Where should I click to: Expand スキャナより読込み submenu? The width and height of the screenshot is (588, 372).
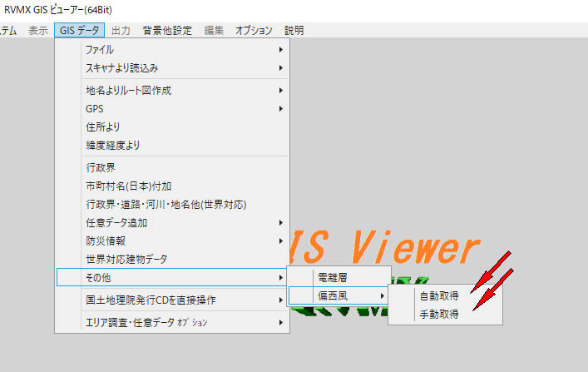pos(121,67)
